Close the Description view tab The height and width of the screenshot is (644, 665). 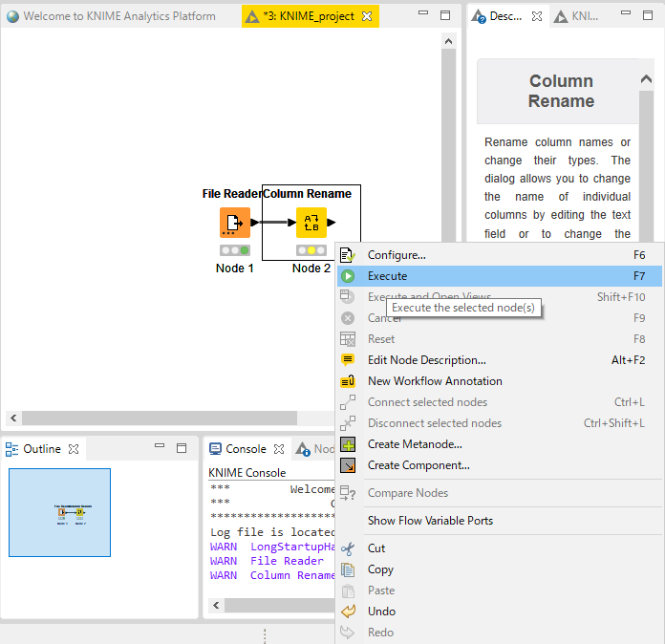coord(537,16)
